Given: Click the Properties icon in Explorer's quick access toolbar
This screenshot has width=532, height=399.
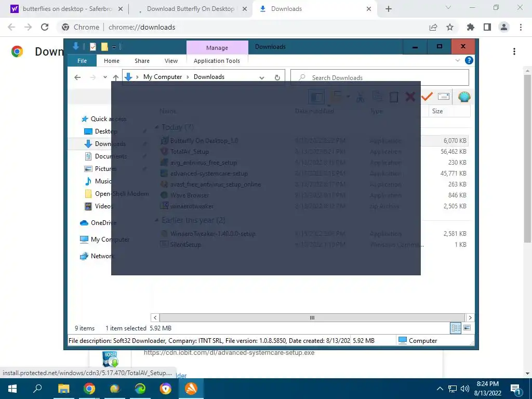Looking at the screenshot, I should coord(93,47).
